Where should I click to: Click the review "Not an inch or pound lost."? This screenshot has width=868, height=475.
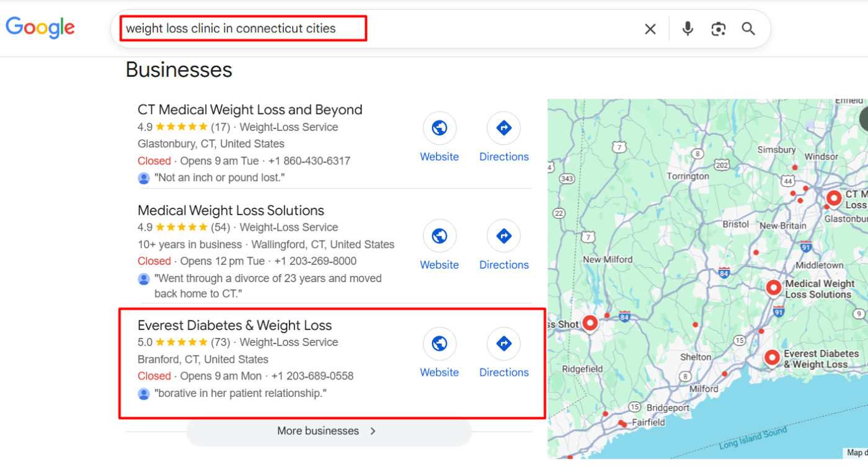pyautogui.click(x=219, y=178)
